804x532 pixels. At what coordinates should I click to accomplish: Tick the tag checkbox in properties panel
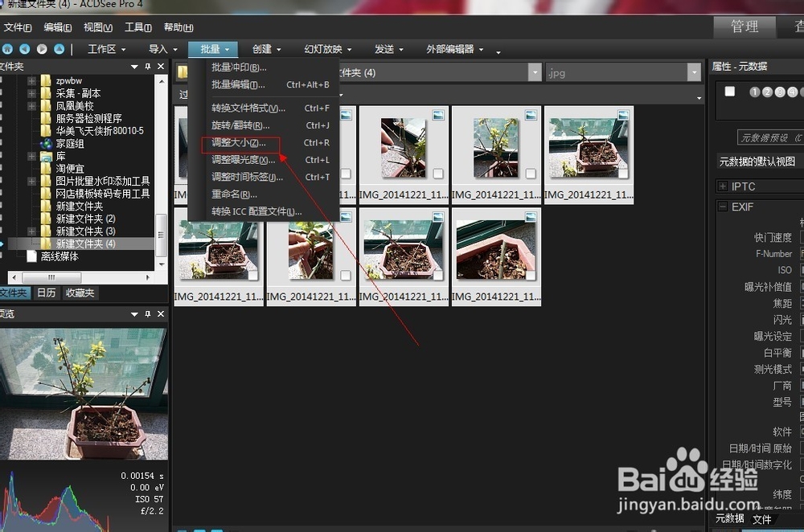coord(730,92)
